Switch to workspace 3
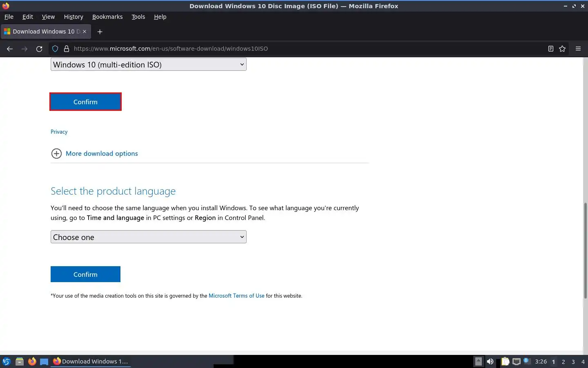 pyautogui.click(x=573, y=362)
